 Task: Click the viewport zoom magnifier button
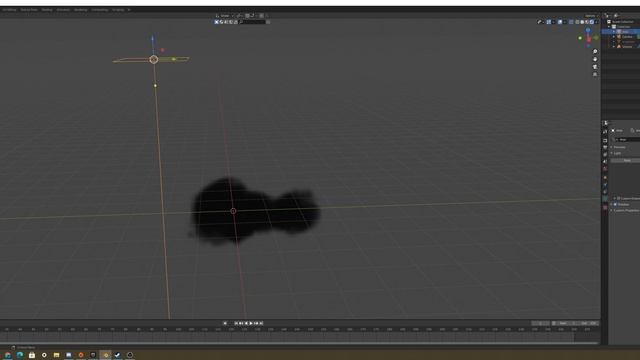595,51
